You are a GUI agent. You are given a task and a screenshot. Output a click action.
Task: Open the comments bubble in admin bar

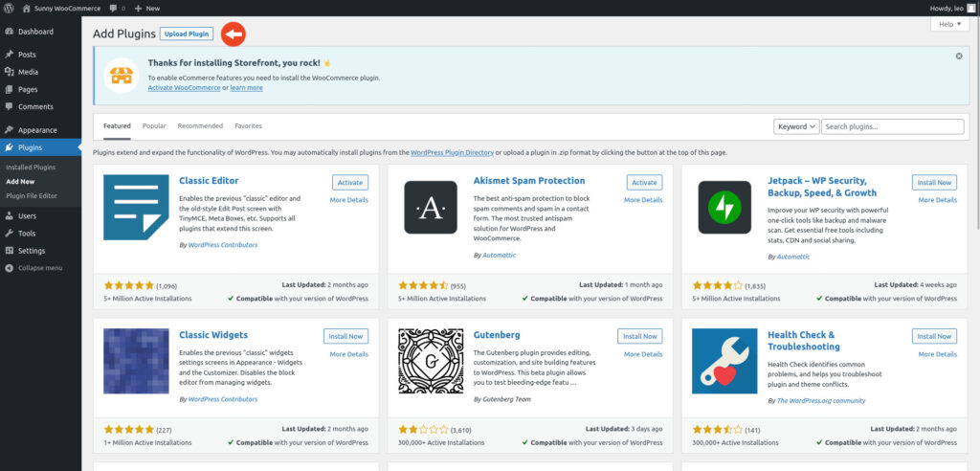pos(113,8)
